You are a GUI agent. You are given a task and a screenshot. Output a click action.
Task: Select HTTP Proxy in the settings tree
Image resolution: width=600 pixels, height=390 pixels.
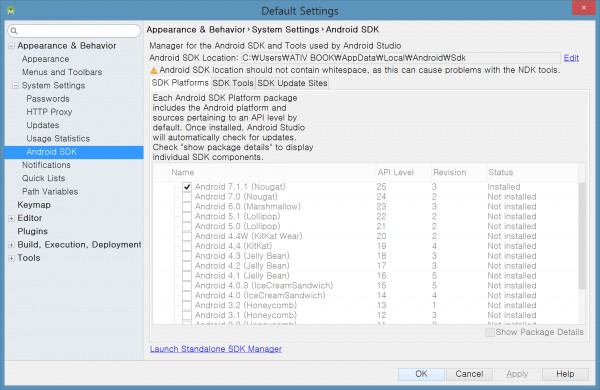click(x=49, y=112)
